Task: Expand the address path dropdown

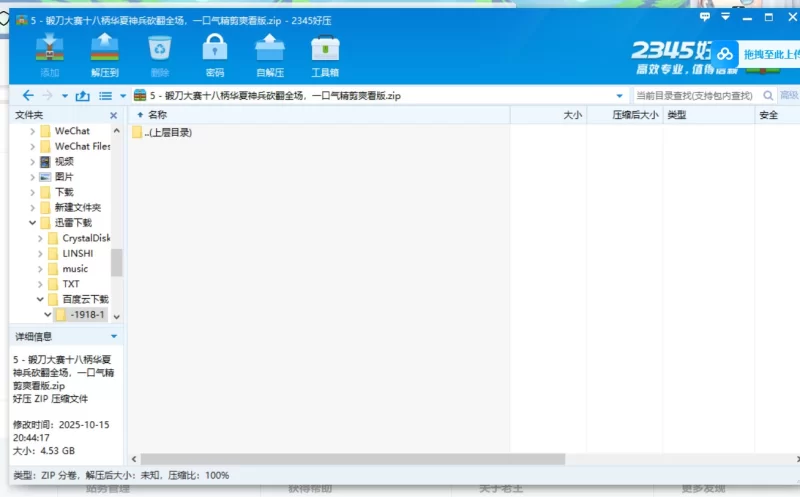Action: point(619,96)
